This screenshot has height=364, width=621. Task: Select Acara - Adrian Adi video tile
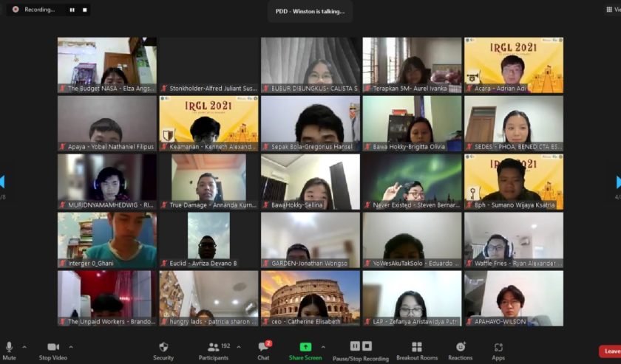tap(514, 65)
